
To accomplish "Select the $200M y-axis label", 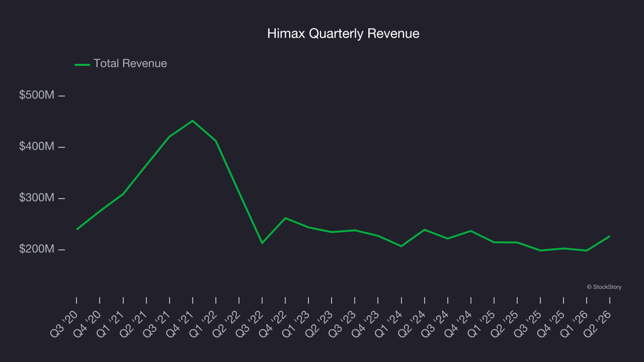I will [37, 249].
